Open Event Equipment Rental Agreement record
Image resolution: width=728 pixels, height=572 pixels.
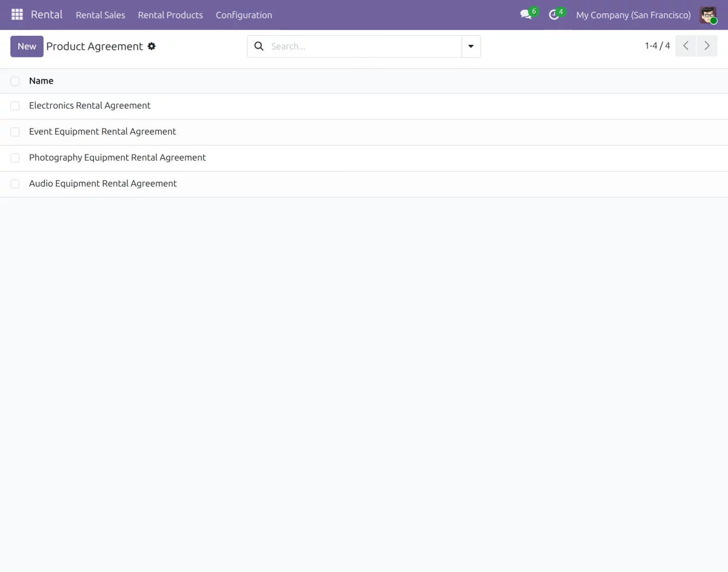coord(103,132)
